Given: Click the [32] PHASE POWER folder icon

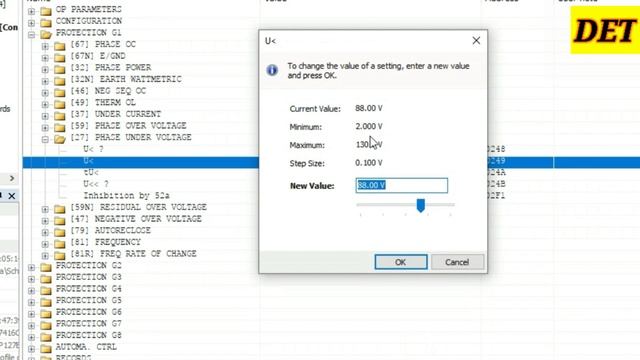Looking at the screenshot, I should coord(60,69).
